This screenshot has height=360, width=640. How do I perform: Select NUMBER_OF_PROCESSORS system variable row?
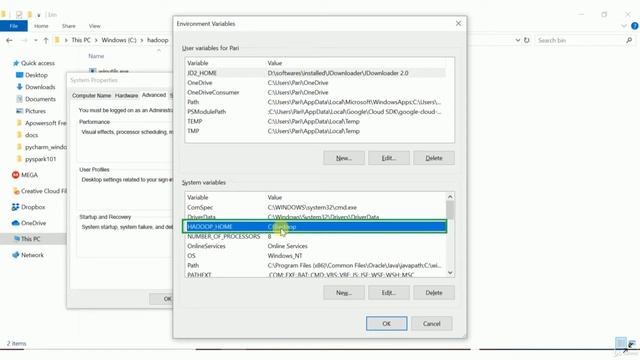pyautogui.click(x=315, y=237)
